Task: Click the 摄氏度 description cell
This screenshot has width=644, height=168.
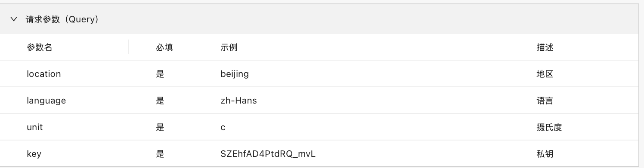Action: point(549,127)
